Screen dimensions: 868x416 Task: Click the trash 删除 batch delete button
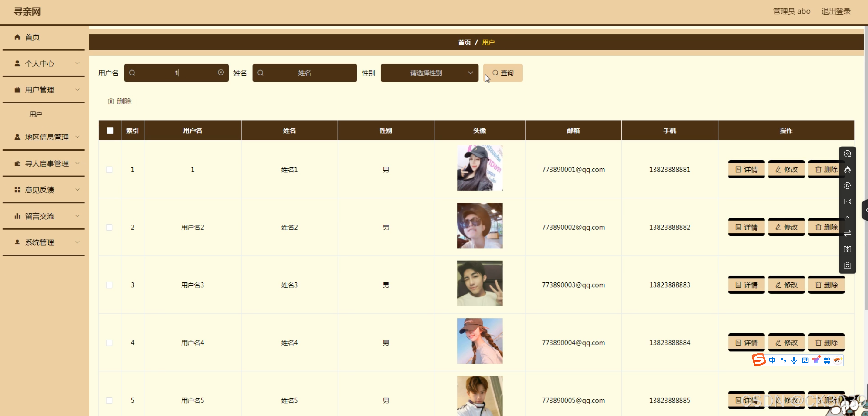click(x=120, y=101)
